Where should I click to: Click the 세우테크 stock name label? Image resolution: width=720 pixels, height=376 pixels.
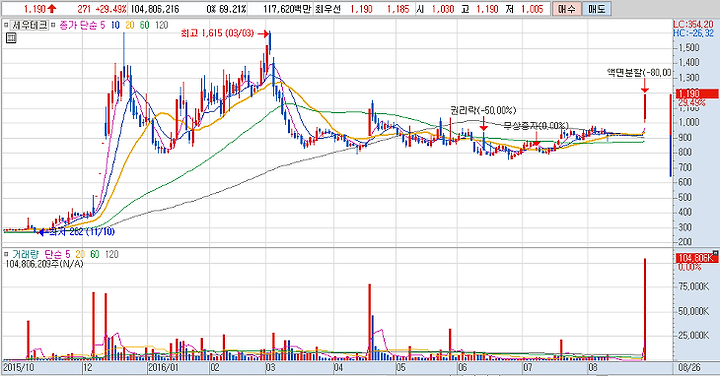coord(30,25)
